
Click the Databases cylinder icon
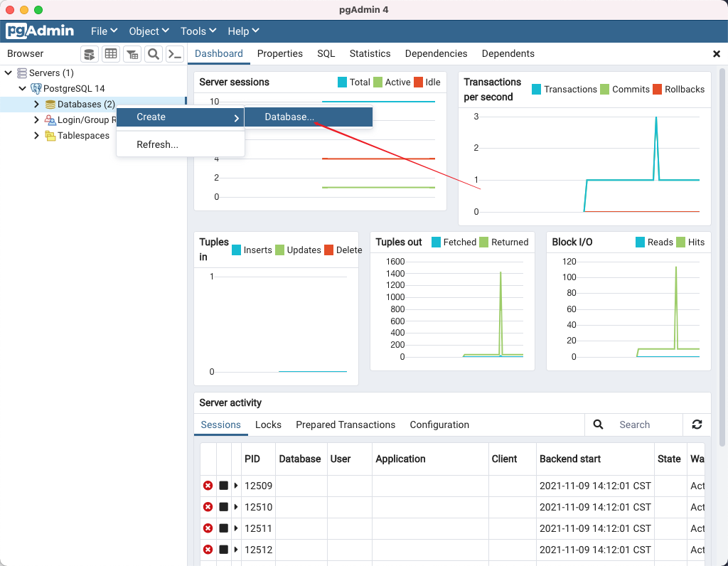pyautogui.click(x=50, y=105)
